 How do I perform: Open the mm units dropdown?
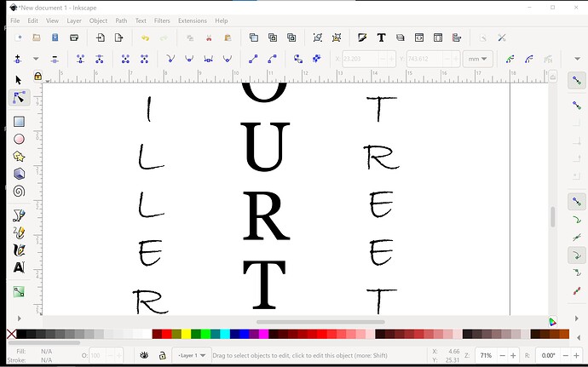click(477, 59)
